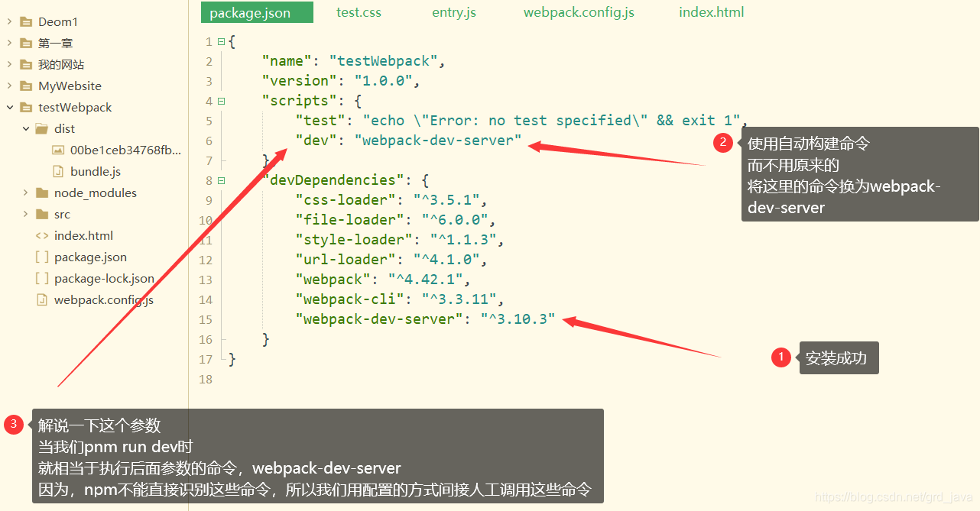Expand the MyWebsite project folder
Screen dimensions: 980x511
pos(9,86)
